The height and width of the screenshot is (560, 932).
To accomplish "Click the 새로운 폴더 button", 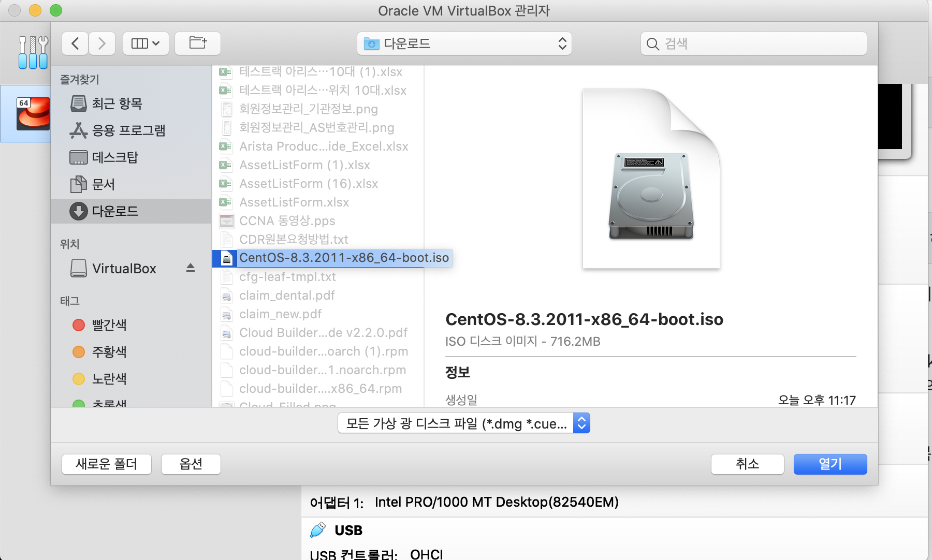I will pyautogui.click(x=107, y=464).
